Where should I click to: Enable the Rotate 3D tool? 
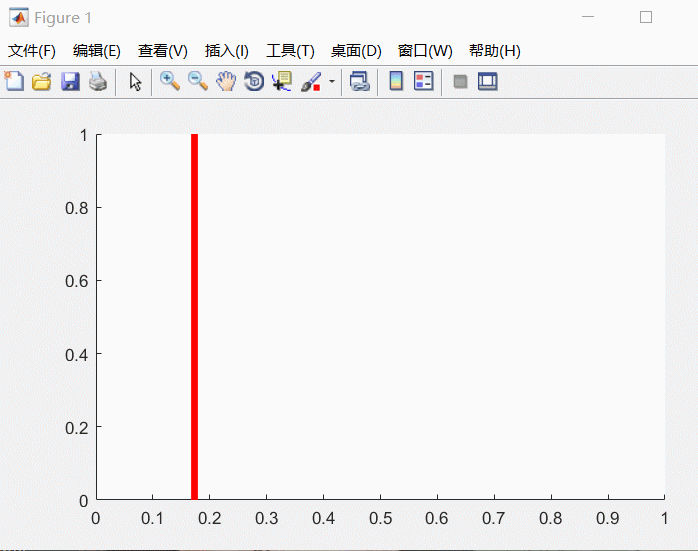coord(254,81)
